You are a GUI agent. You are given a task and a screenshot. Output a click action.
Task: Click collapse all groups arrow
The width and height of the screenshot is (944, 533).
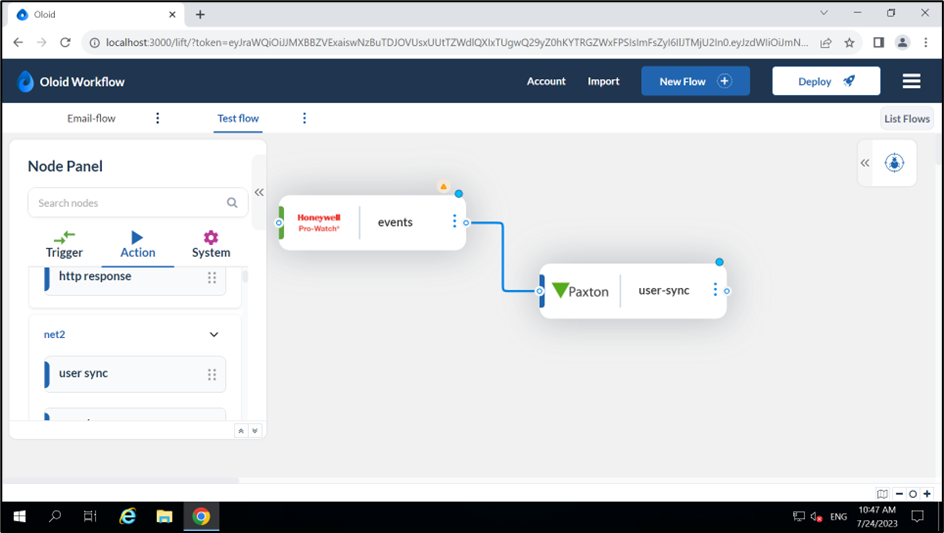(241, 431)
